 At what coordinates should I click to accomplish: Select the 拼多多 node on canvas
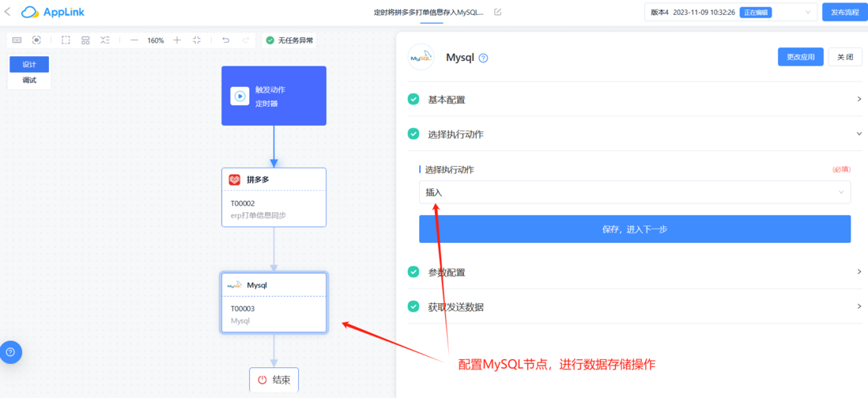(274, 197)
